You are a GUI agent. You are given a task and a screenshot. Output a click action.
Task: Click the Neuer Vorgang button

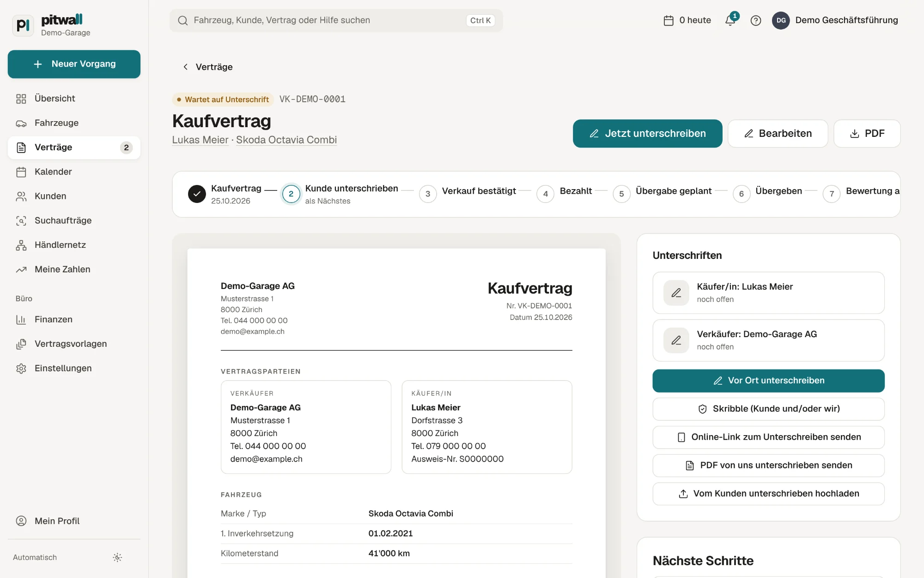(x=74, y=64)
